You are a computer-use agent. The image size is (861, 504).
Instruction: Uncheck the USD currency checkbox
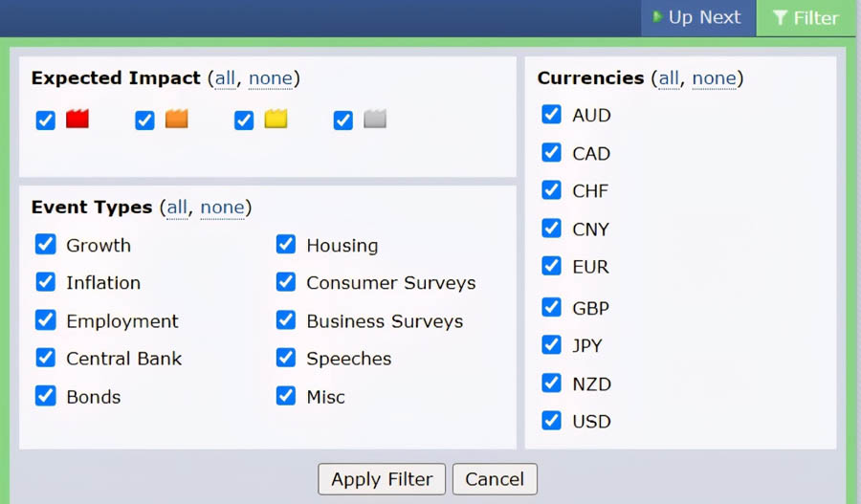(x=551, y=421)
